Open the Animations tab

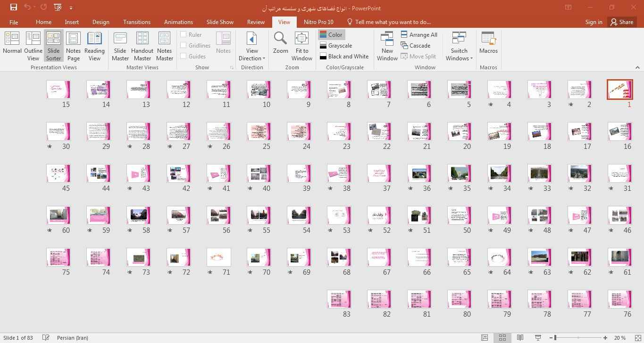coord(178,22)
